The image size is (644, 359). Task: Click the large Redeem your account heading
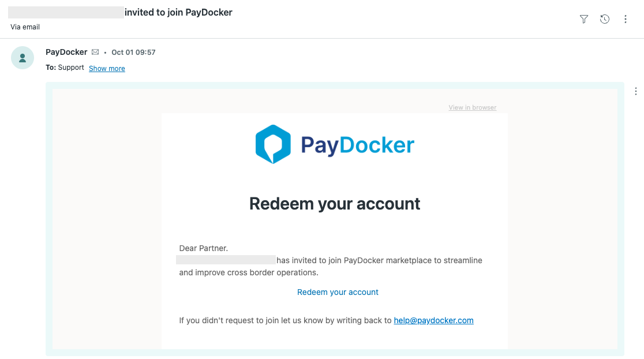click(335, 204)
